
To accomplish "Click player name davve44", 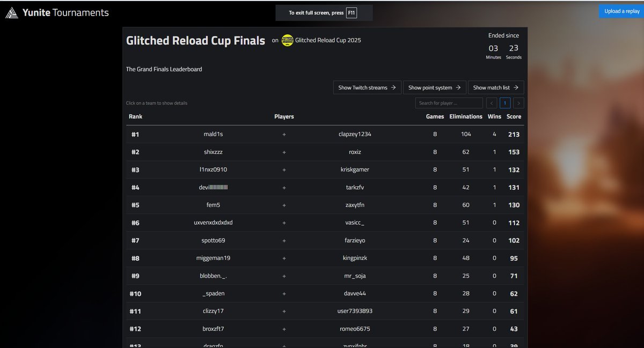I will coord(355,293).
